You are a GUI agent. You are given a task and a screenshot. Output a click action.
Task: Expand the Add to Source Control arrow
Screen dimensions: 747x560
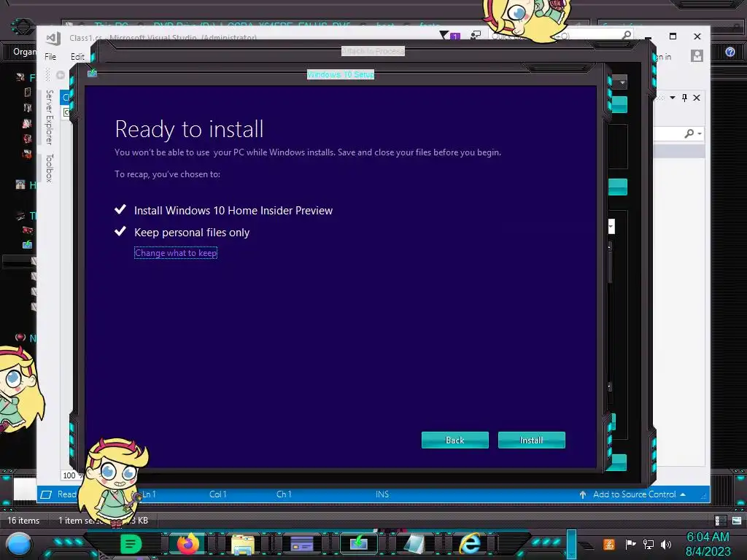(683, 494)
